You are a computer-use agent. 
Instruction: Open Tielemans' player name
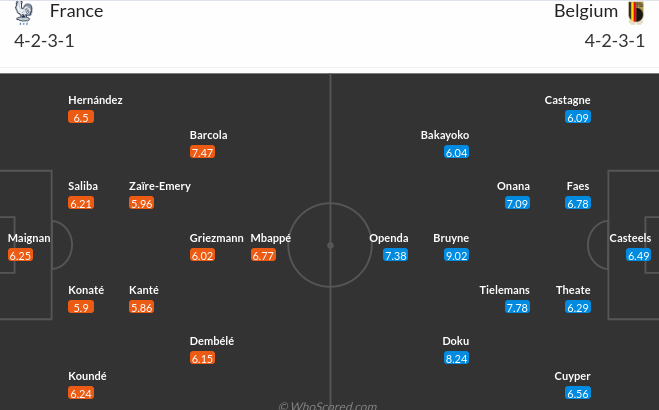coord(505,290)
